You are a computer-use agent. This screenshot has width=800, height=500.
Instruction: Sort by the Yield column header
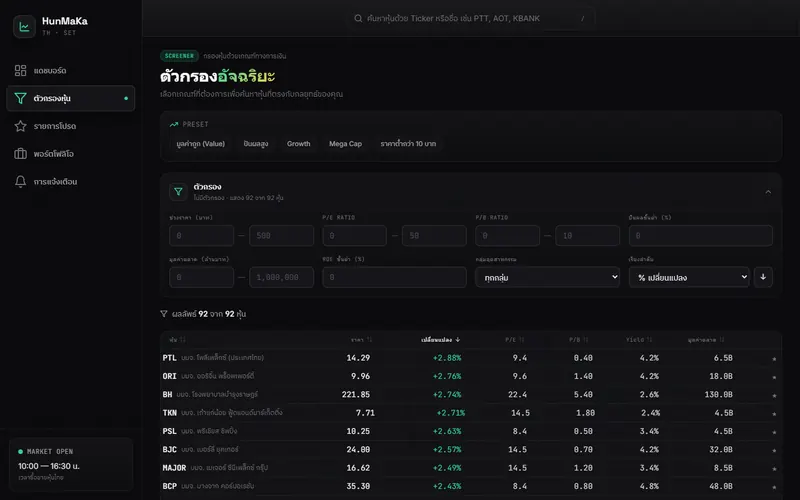(x=639, y=340)
